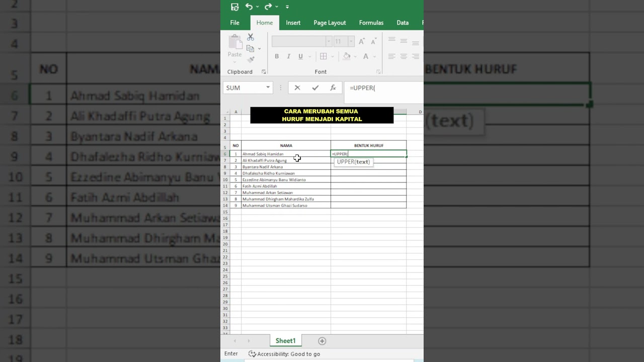This screenshot has height=362, width=644.
Task: Select cell Ahmad Sabiq Hamidan
Action: coord(286,154)
